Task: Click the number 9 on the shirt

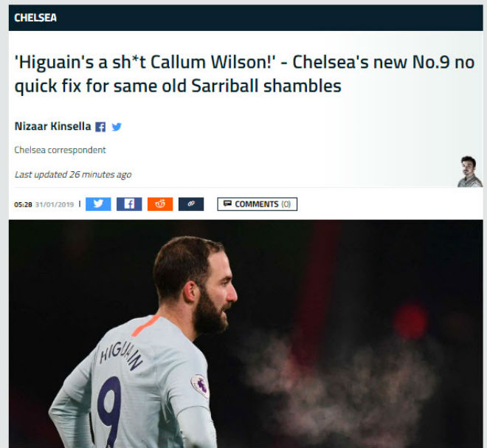Action: point(109,412)
